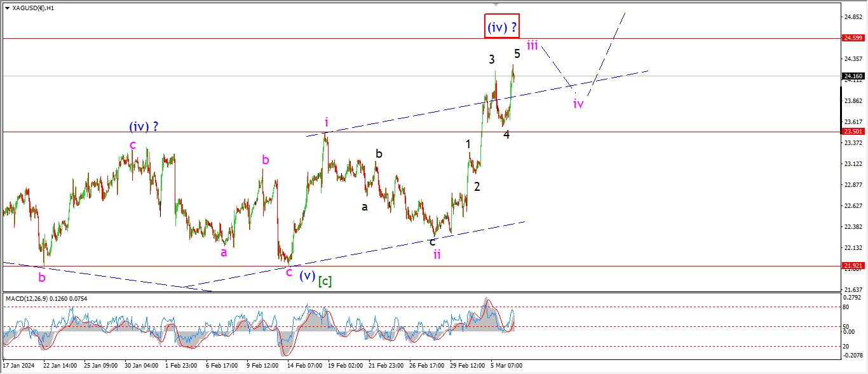Select the unboxed blue (iv) ? label on left
Screen dimensions: 868x374
144,127
